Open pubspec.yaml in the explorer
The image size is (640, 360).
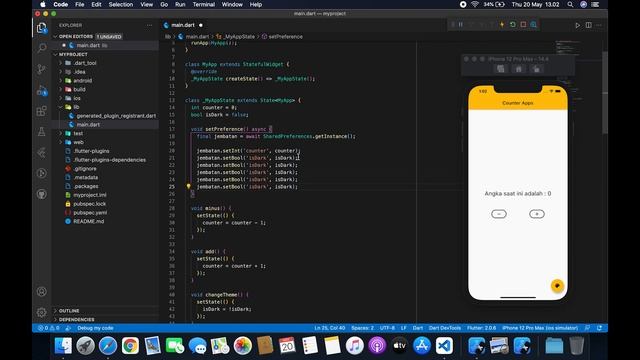click(x=105, y=213)
